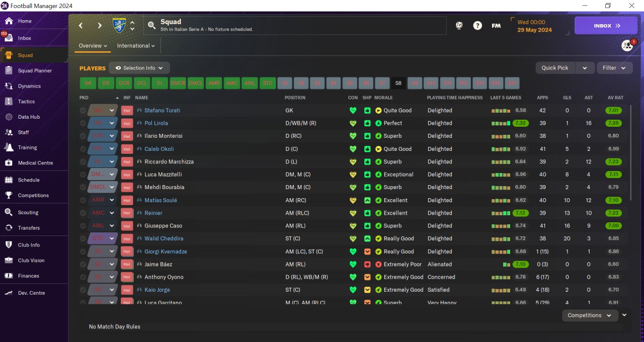Viewport: 644px width, 342px height.
Task: Open the social notifications icon
Action: (x=627, y=45)
